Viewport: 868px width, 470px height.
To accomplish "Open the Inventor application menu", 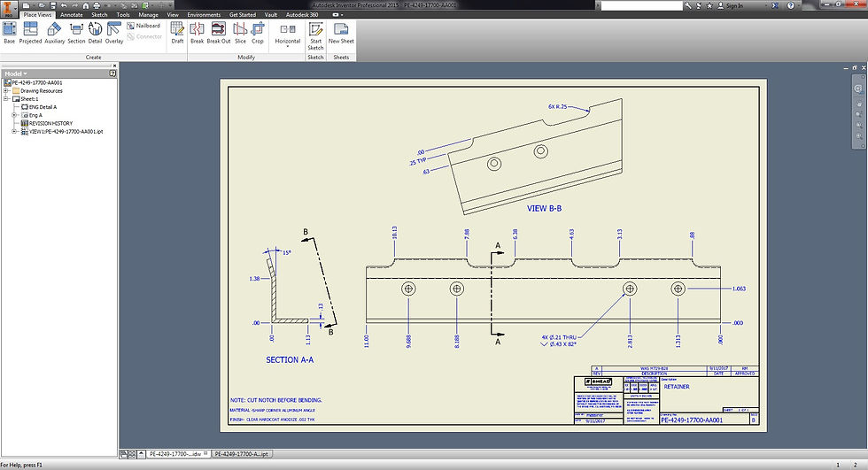I will point(8,9).
